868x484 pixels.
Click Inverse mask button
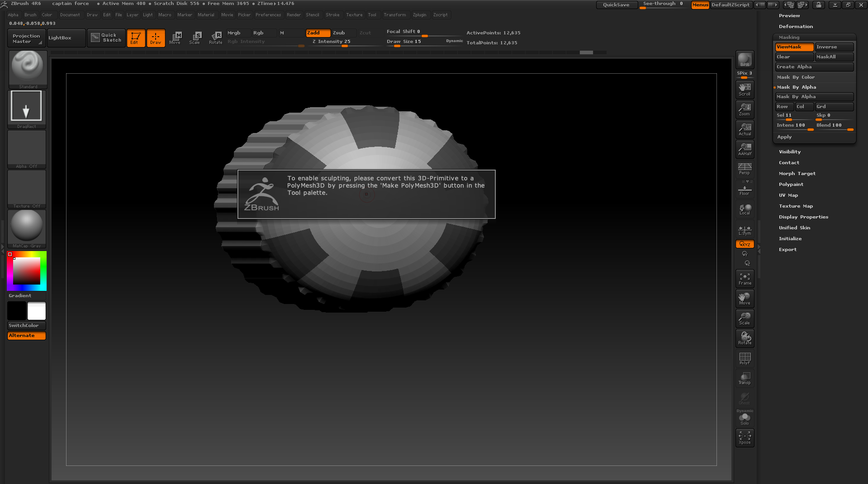pos(834,47)
